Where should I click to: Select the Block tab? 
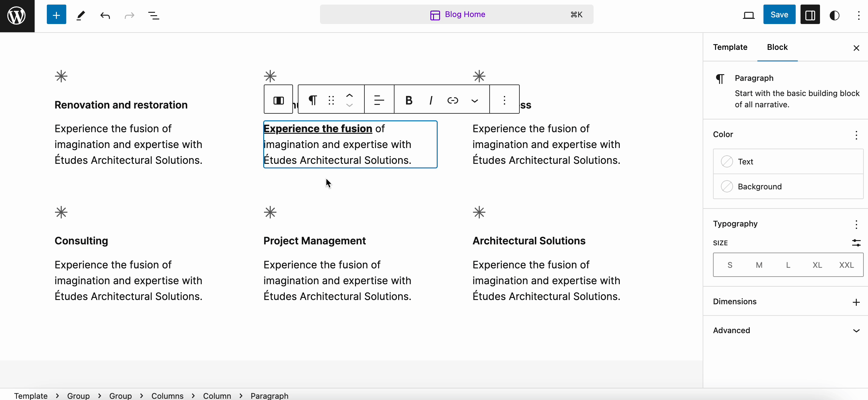[777, 47]
